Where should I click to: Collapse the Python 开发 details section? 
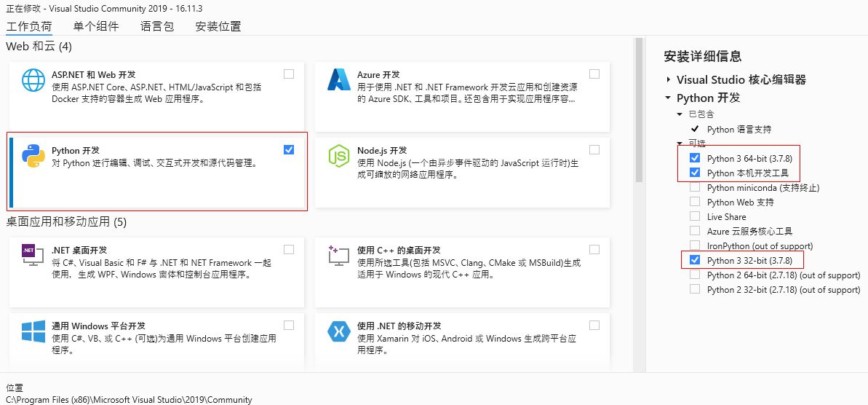669,98
